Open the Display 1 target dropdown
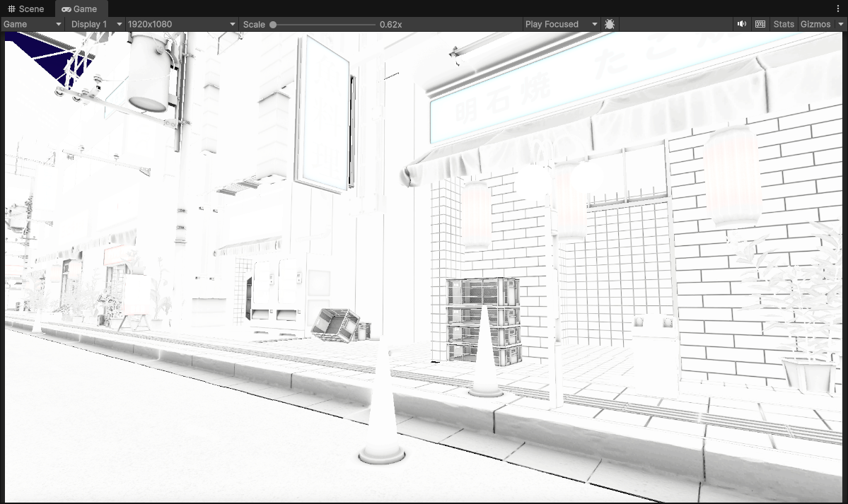The width and height of the screenshot is (848, 504). coord(94,24)
